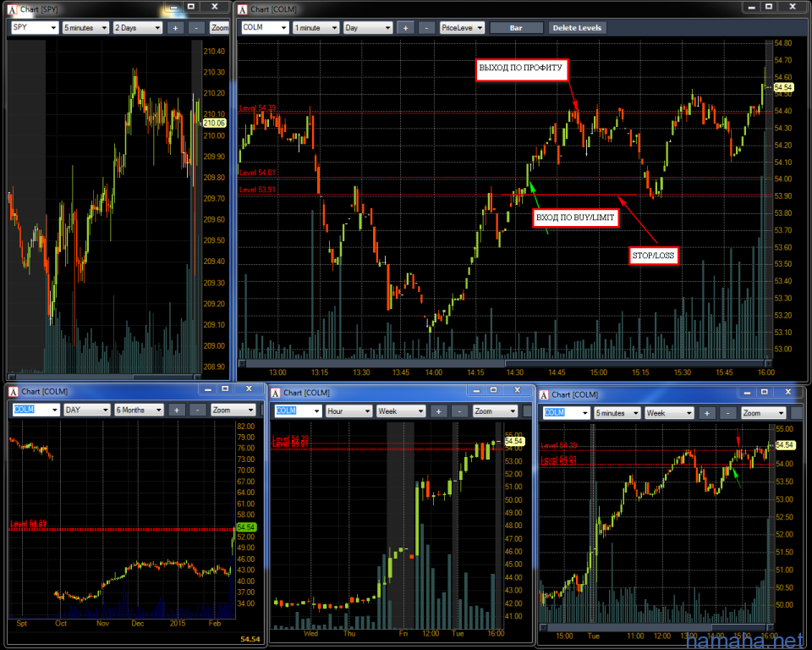Click the Delete Levels button

tap(577, 27)
